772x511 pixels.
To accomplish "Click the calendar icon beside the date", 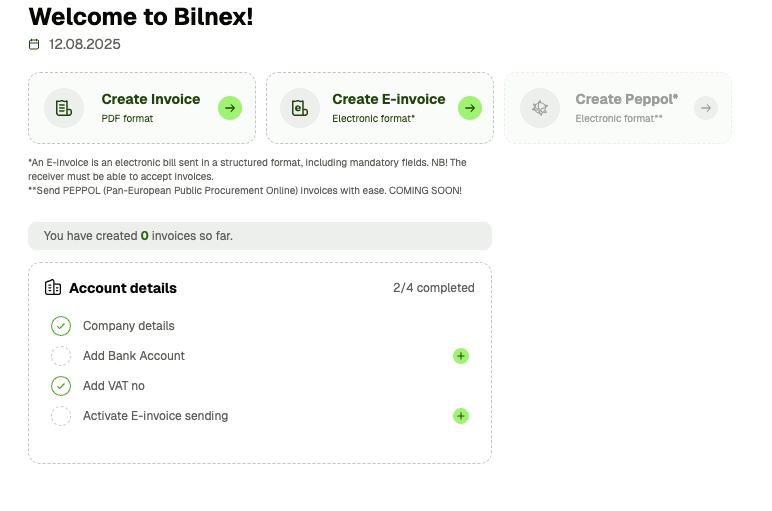I will tap(34, 44).
